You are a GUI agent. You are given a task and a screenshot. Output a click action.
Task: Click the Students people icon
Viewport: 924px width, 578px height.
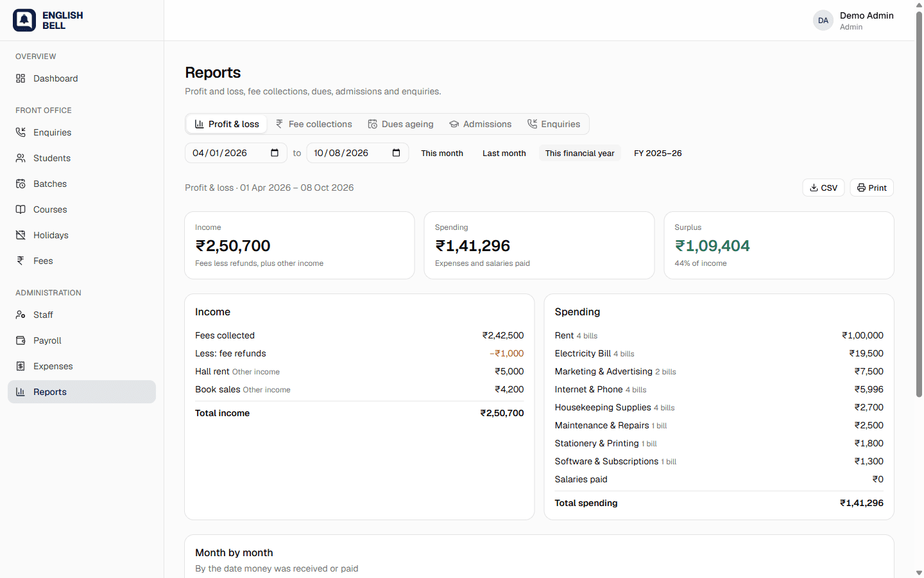pos(21,158)
